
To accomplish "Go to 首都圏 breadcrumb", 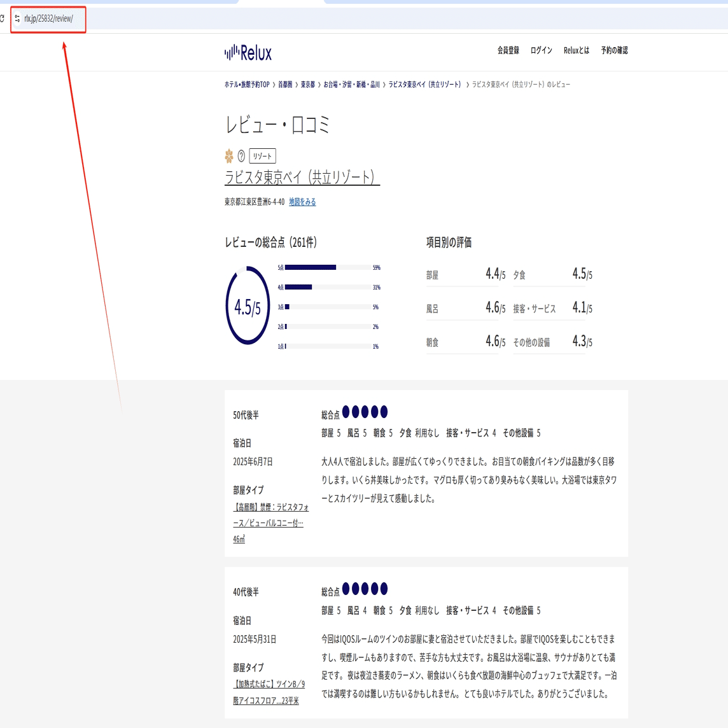I will pyautogui.click(x=285, y=85).
